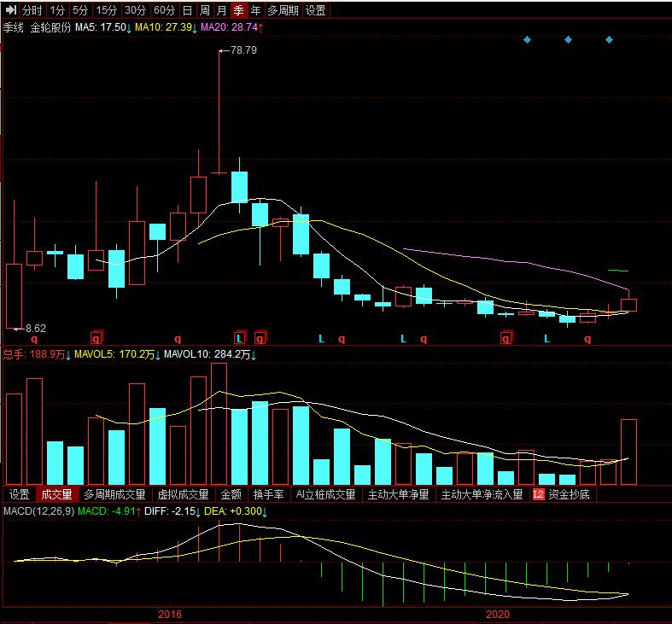672x624 pixels.
Task: Open the 多周期 multi-period view
Action: pos(283,10)
